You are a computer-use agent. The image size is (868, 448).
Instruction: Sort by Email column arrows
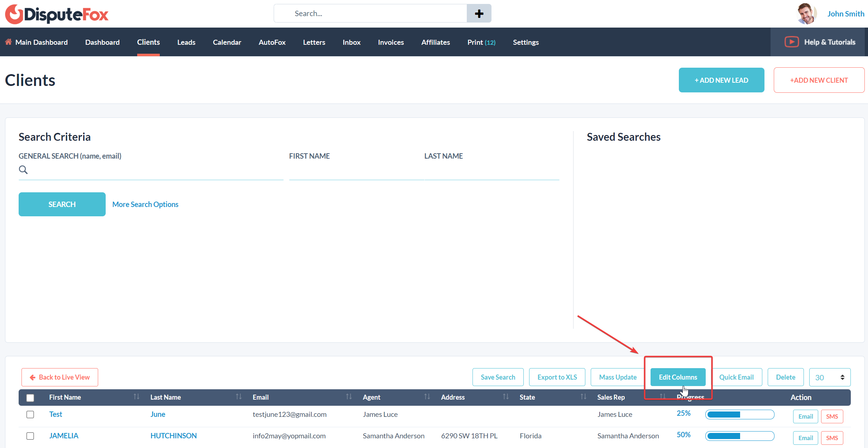click(349, 397)
